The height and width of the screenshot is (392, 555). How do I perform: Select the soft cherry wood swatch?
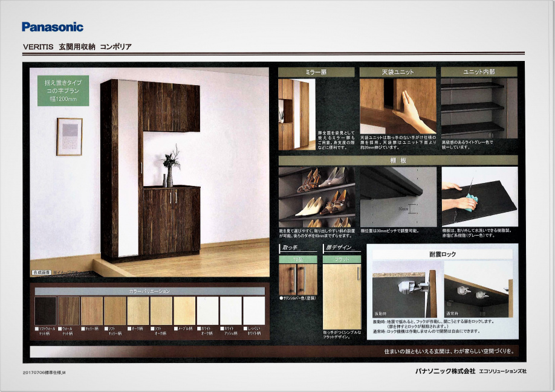coord(114,310)
